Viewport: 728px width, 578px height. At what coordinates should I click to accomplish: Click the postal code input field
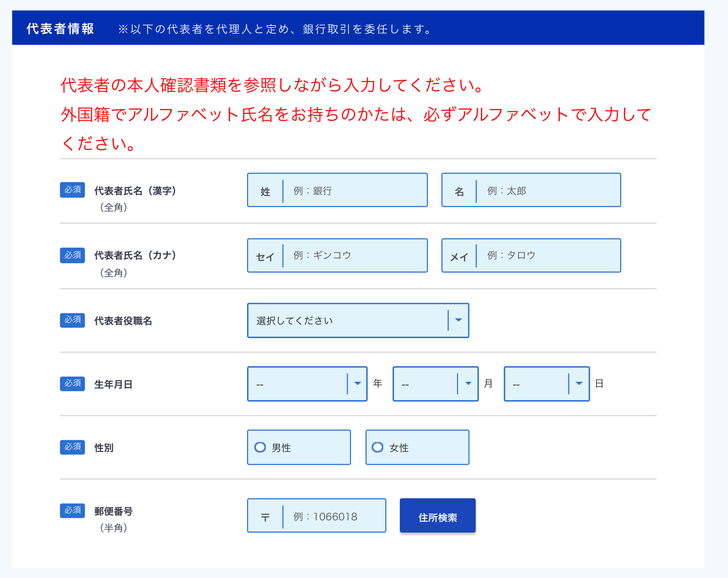pyautogui.click(x=333, y=516)
